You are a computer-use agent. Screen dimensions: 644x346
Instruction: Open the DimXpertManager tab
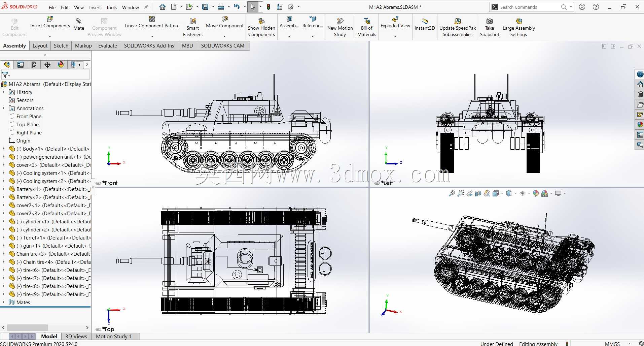tap(47, 65)
